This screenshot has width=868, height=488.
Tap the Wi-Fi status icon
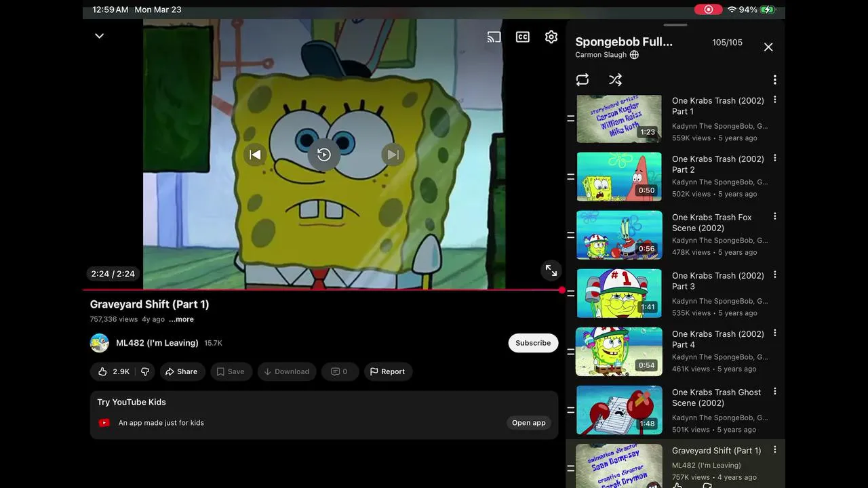coord(732,9)
